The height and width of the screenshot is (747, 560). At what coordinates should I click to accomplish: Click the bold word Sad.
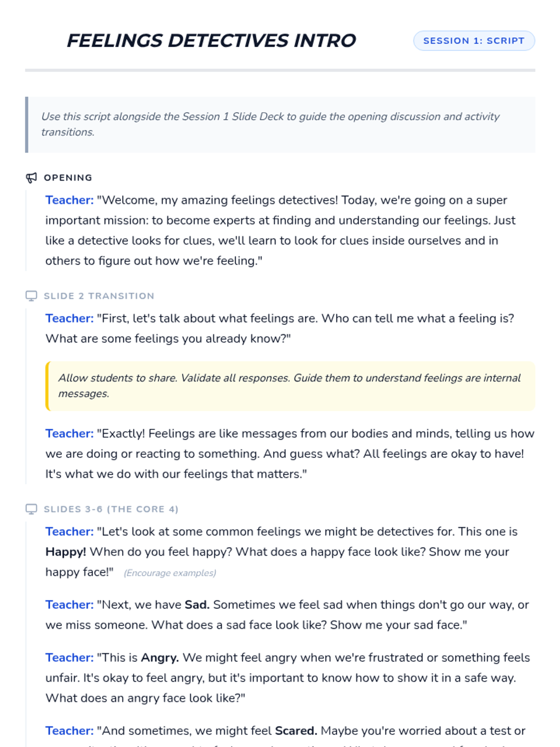(197, 605)
